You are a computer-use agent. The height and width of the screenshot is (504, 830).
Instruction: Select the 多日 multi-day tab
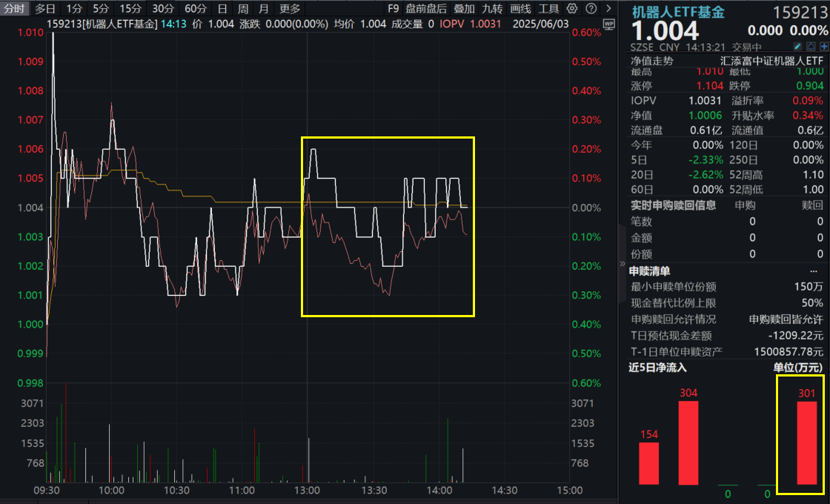(x=45, y=9)
